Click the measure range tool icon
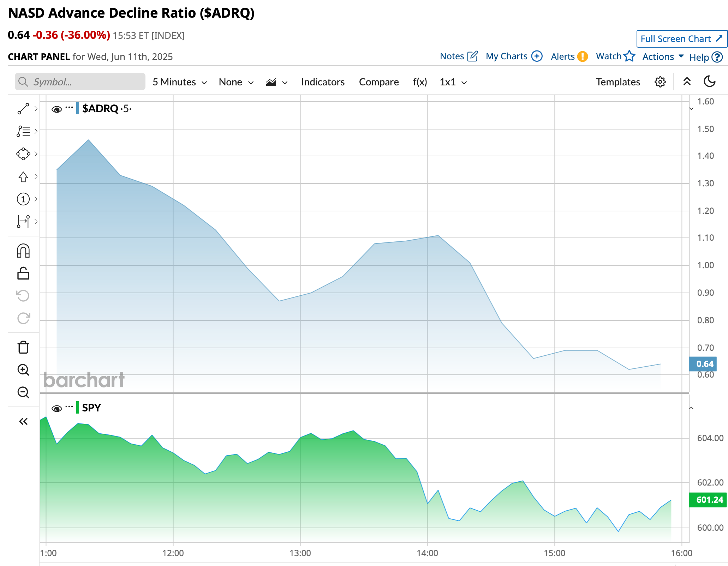Image resolution: width=728 pixels, height=566 pixels. click(23, 222)
